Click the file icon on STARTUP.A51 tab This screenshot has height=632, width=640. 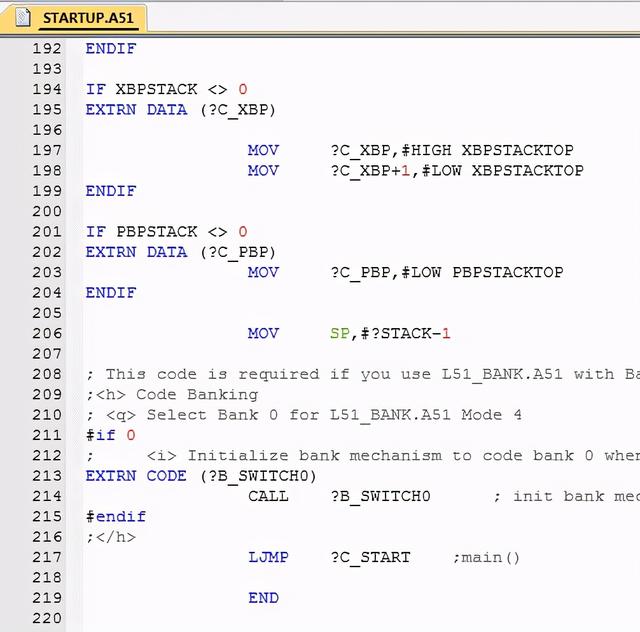(x=22, y=18)
